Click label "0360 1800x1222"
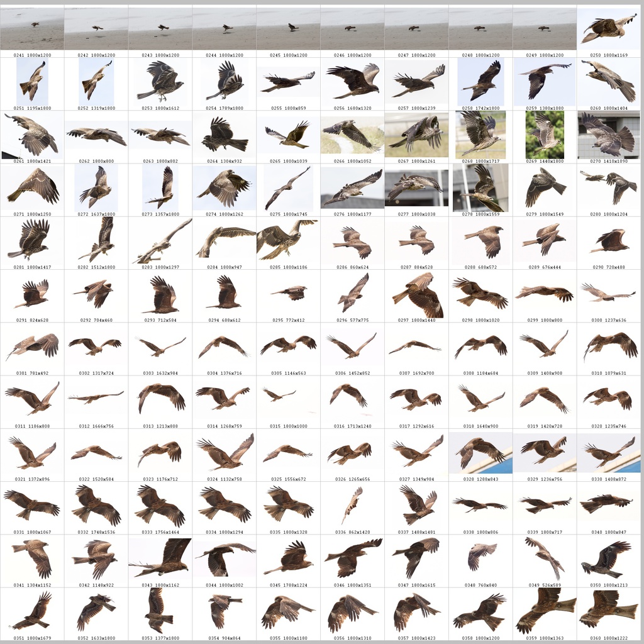This screenshot has height=644, width=644. click(x=609, y=638)
